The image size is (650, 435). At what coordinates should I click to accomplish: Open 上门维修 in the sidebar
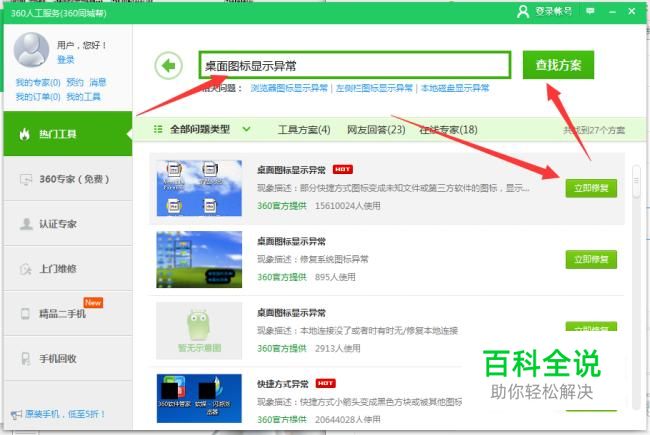click(x=68, y=269)
